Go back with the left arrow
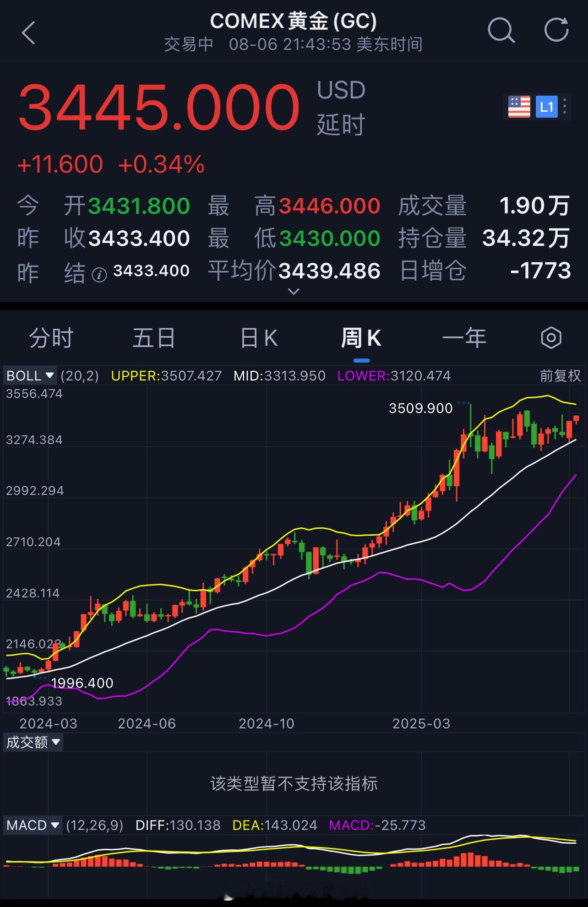Screen dimensions: 588x907 [x=28, y=33]
